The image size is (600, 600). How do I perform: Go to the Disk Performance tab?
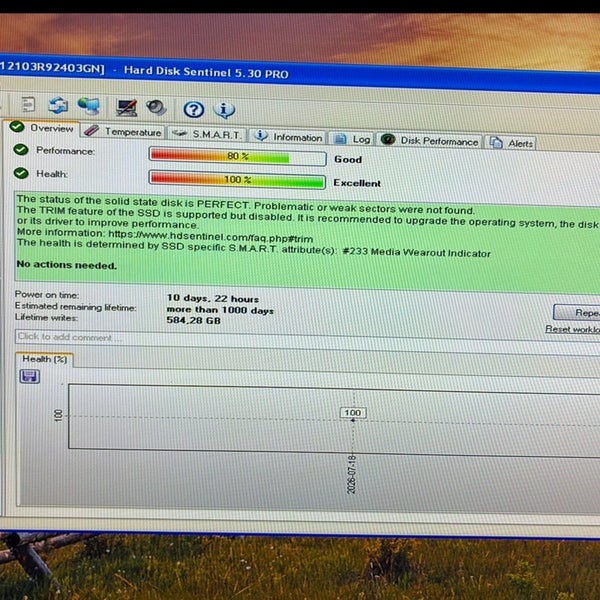(430, 141)
